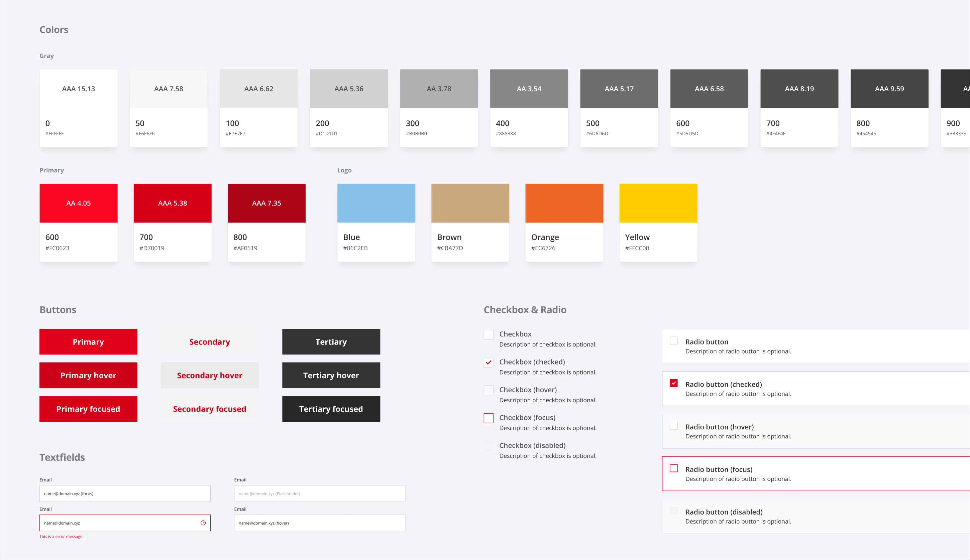The width and height of the screenshot is (970, 560).
Task: Select primary red swatch 600 #FC0623
Action: pos(79,223)
